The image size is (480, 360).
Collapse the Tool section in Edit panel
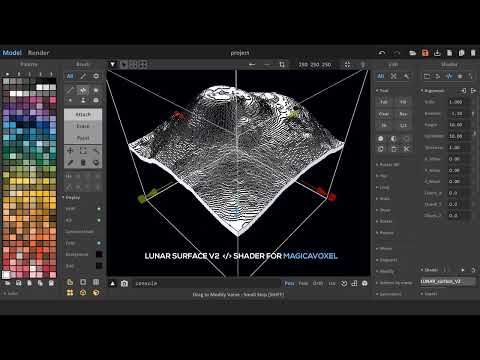[382, 91]
